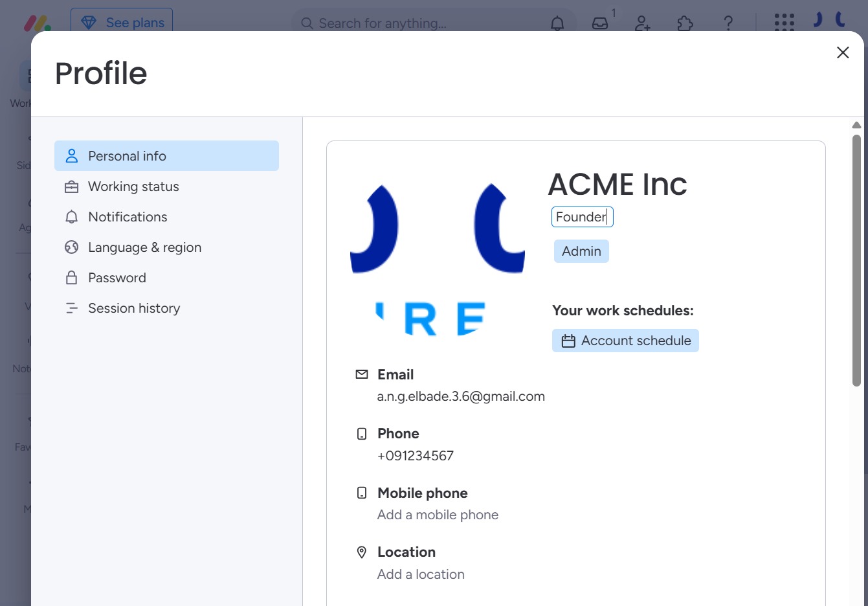Open Session history
The width and height of the screenshot is (868, 606).
pyautogui.click(x=166, y=308)
